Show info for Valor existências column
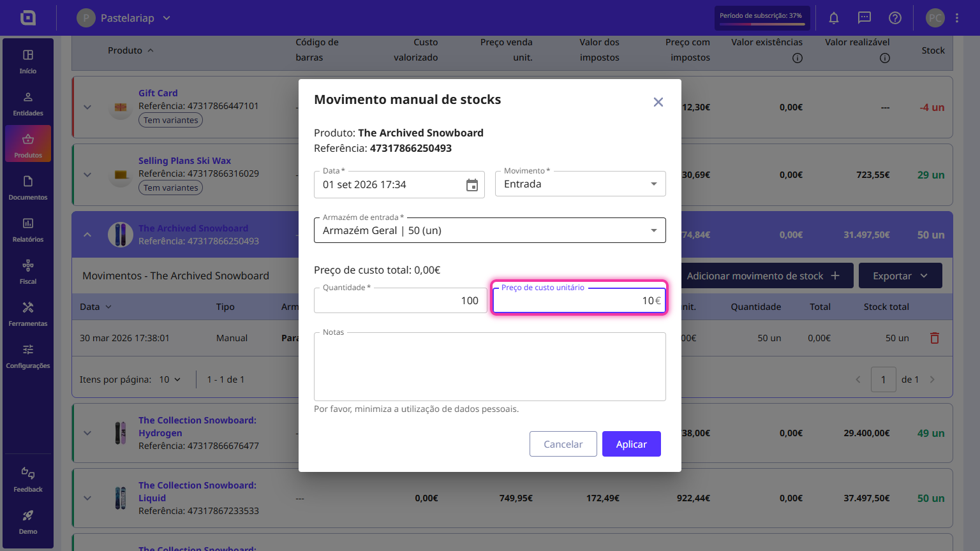980x551 pixels. (x=798, y=58)
